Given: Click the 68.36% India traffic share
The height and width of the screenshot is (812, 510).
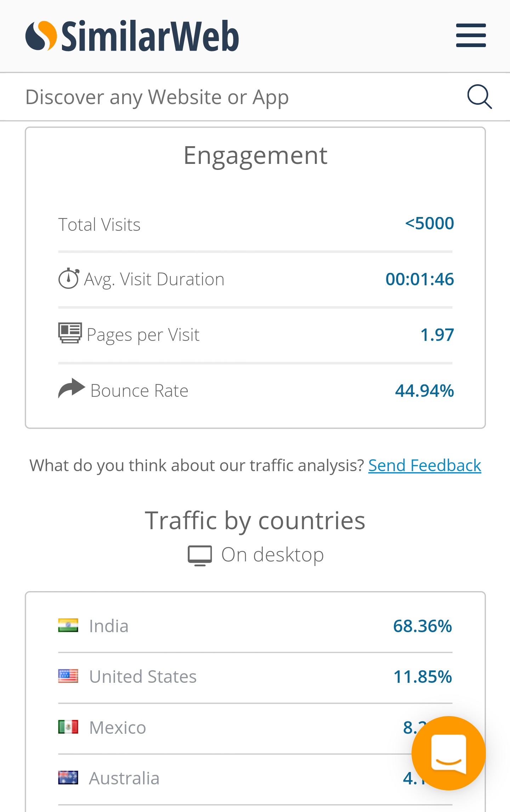Looking at the screenshot, I should [423, 626].
